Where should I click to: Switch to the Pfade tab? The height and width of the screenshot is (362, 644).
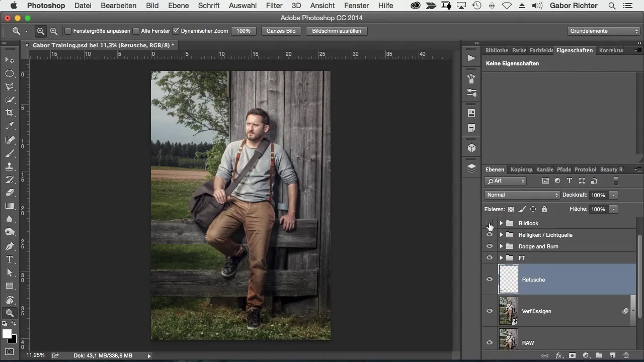(563, 169)
